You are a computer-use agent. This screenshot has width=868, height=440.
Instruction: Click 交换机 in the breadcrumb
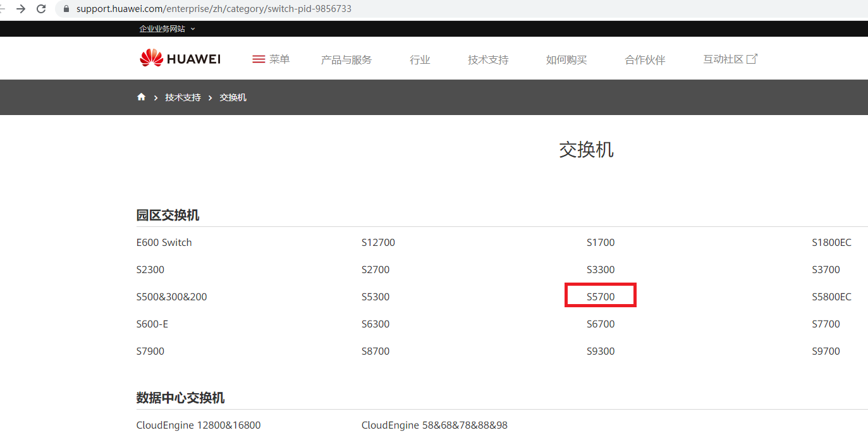(233, 97)
